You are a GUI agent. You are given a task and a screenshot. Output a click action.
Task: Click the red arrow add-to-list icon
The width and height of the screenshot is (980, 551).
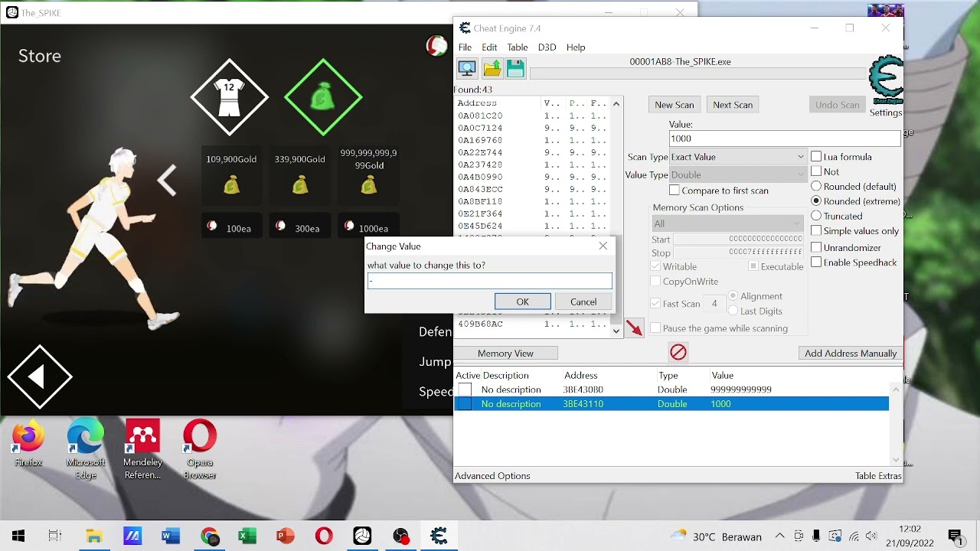(x=634, y=328)
